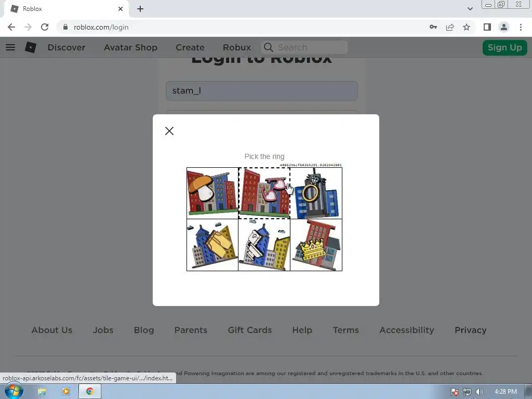The width and height of the screenshot is (532, 399).
Task: Click the lock icon in address bar
Action: click(x=65, y=27)
